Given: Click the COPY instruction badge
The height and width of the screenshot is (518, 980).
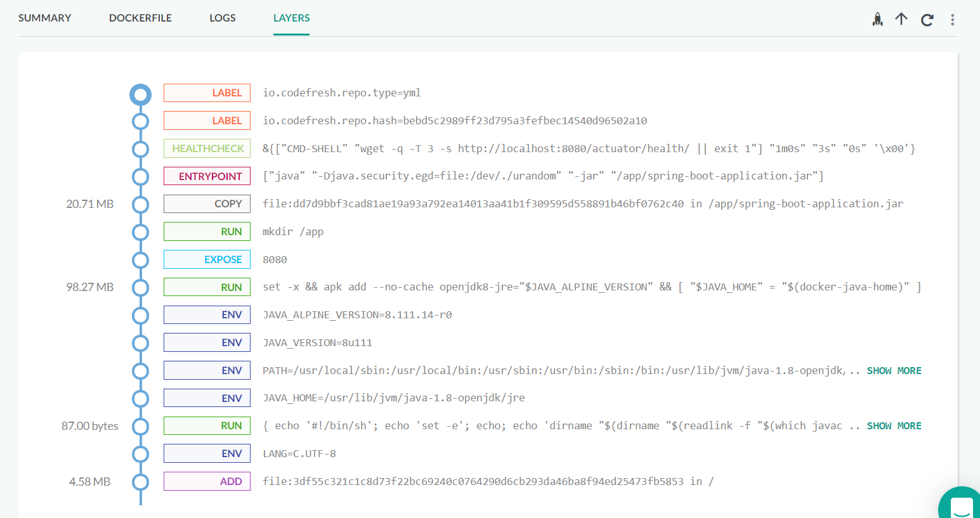Looking at the screenshot, I should point(207,204).
